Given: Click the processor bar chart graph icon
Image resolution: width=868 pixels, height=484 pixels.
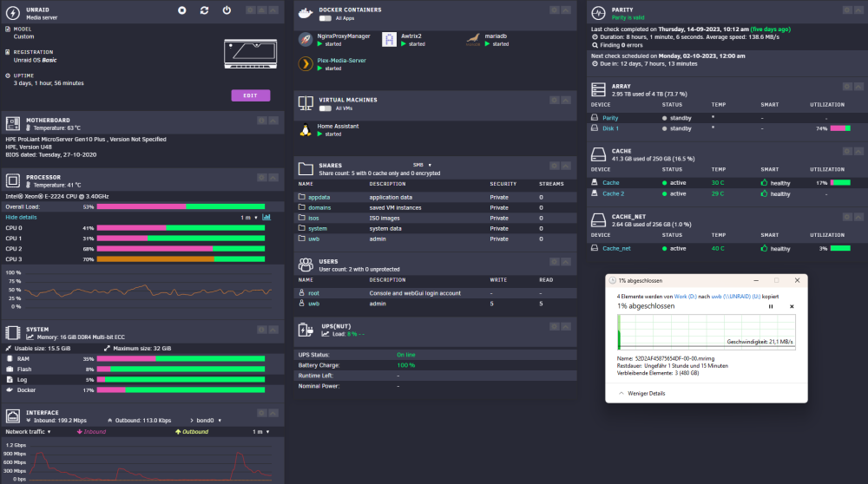Looking at the screenshot, I should [266, 218].
